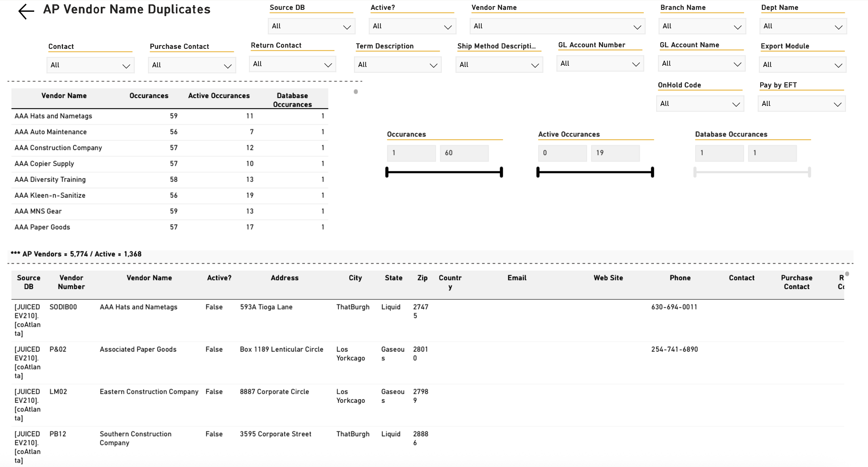868x467 pixels.
Task: Open the Source DB dropdown
Action: click(312, 26)
